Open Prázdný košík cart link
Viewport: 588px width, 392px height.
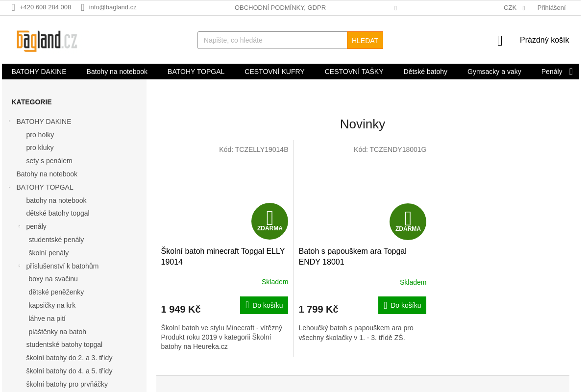[x=544, y=40]
